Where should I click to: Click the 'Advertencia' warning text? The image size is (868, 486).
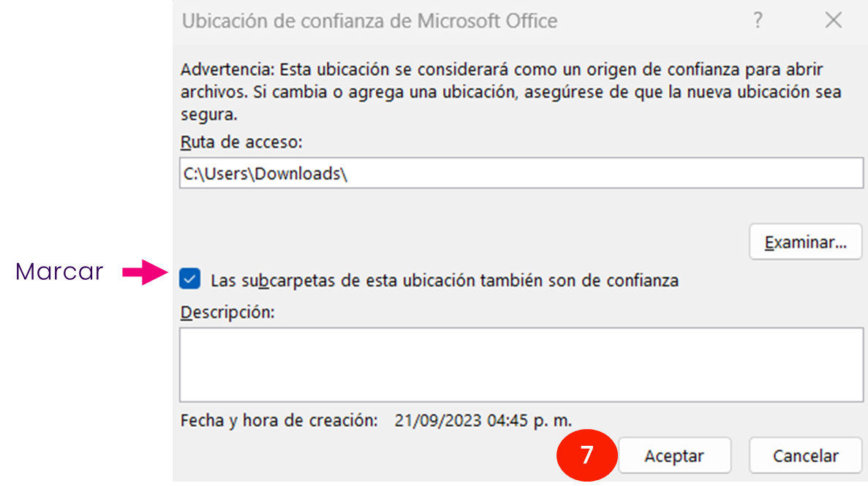coord(227,69)
